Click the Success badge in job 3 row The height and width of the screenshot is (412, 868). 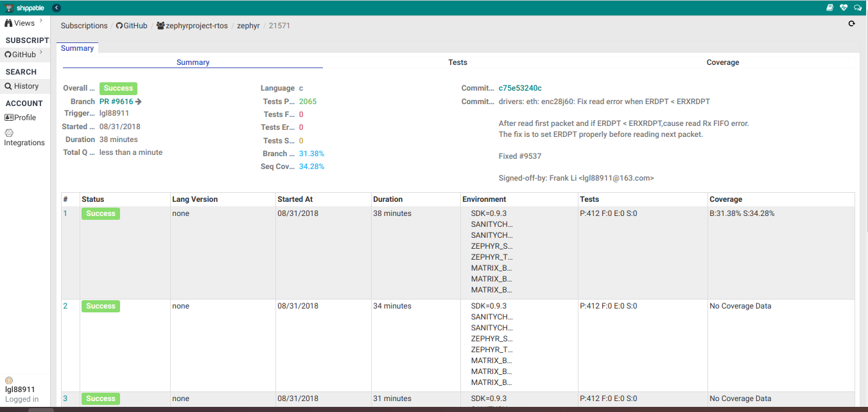(101, 399)
